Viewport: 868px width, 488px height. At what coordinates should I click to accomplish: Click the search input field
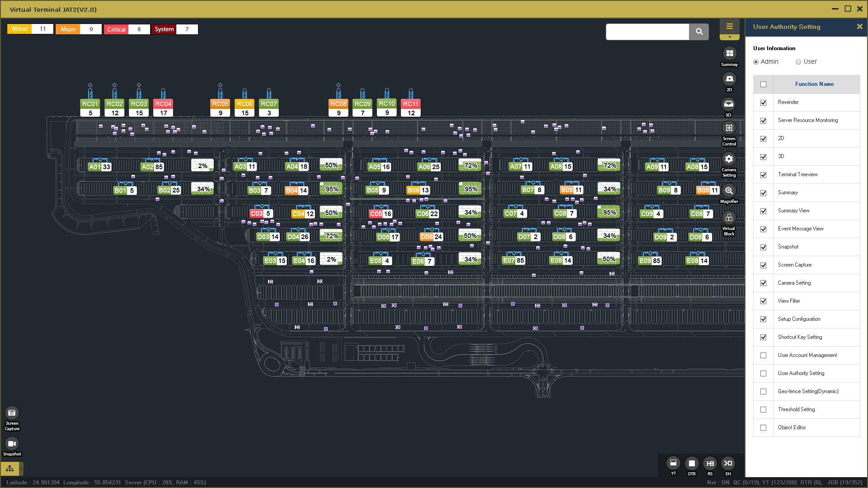647,32
